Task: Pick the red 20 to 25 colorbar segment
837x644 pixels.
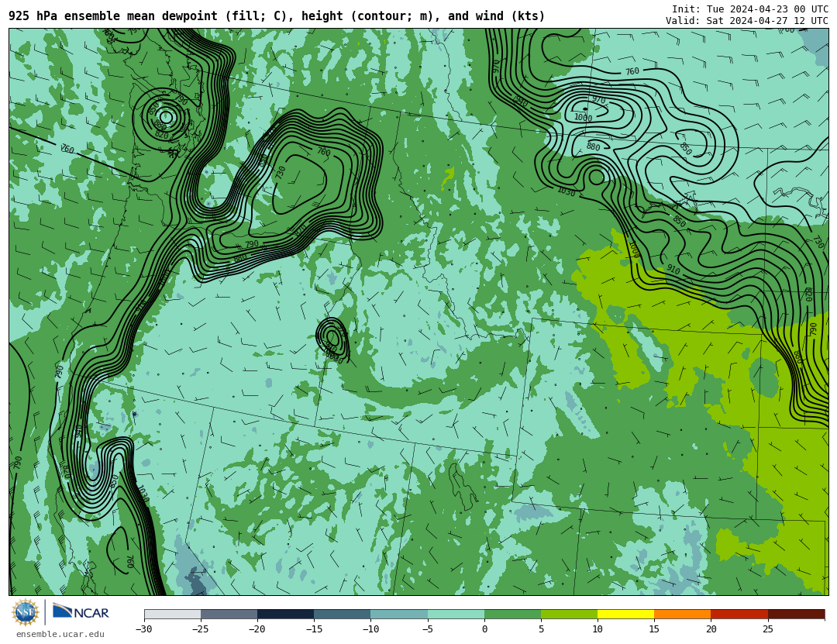Action: (x=739, y=615)
